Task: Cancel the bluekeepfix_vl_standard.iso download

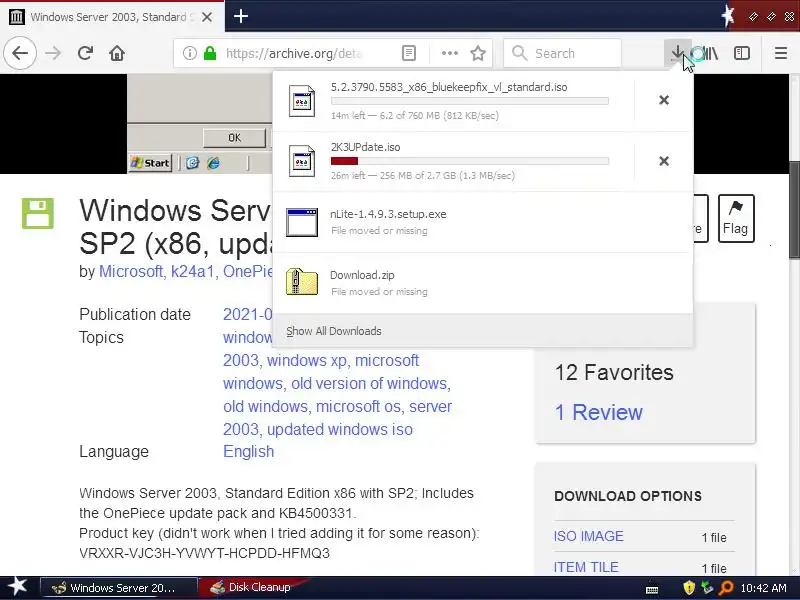Action: click(x=664, y=100)
